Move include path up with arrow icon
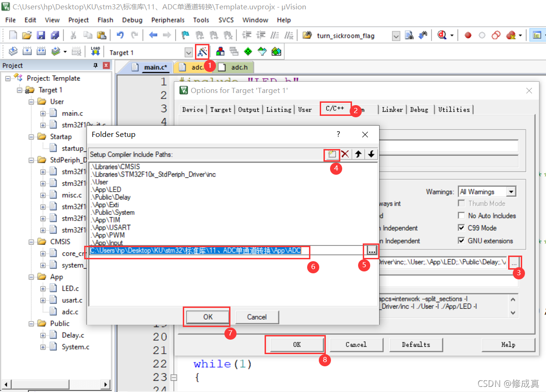This screenshot has width=546, height=392. (358, 154)
